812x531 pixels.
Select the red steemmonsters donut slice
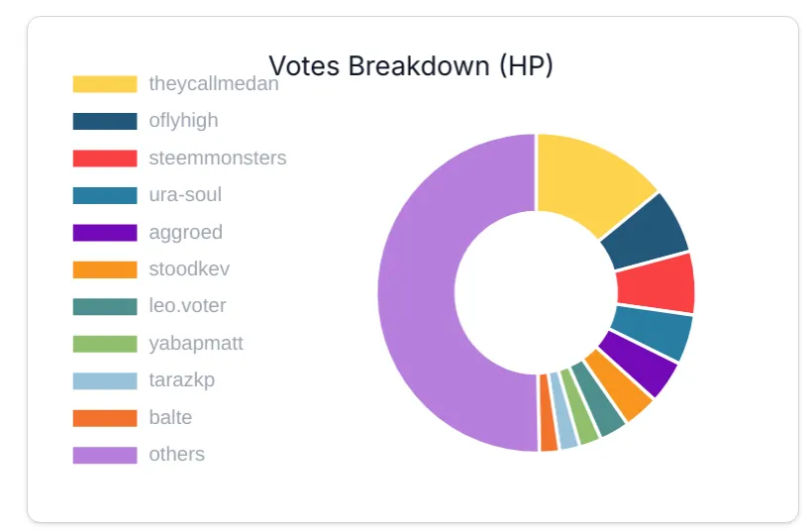[656, 284]
